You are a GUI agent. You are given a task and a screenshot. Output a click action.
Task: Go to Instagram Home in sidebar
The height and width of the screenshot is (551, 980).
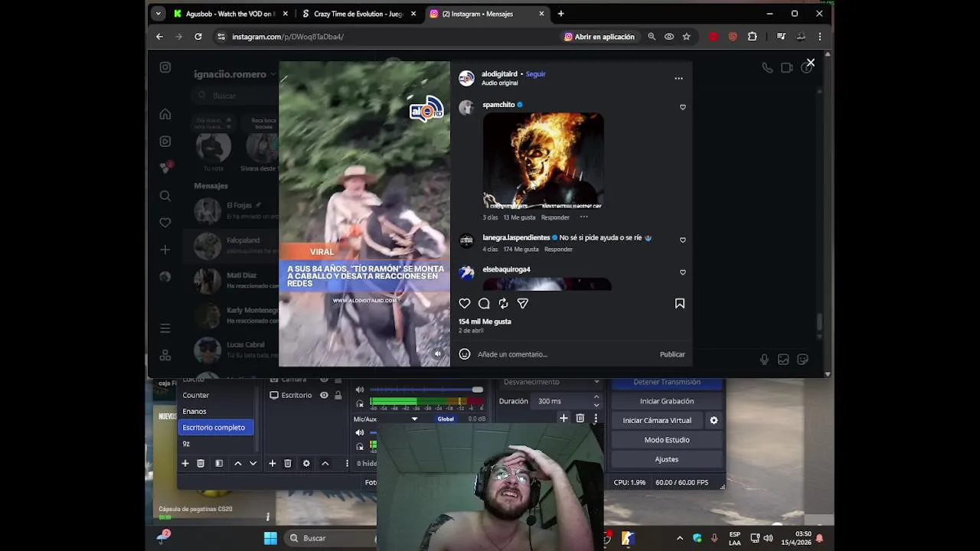165,114
